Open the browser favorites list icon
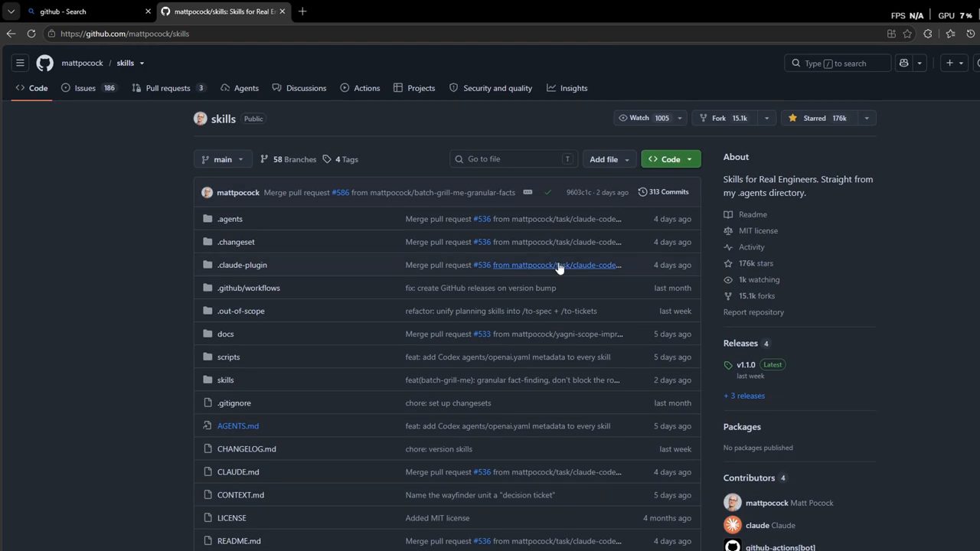 coord(950,34)
